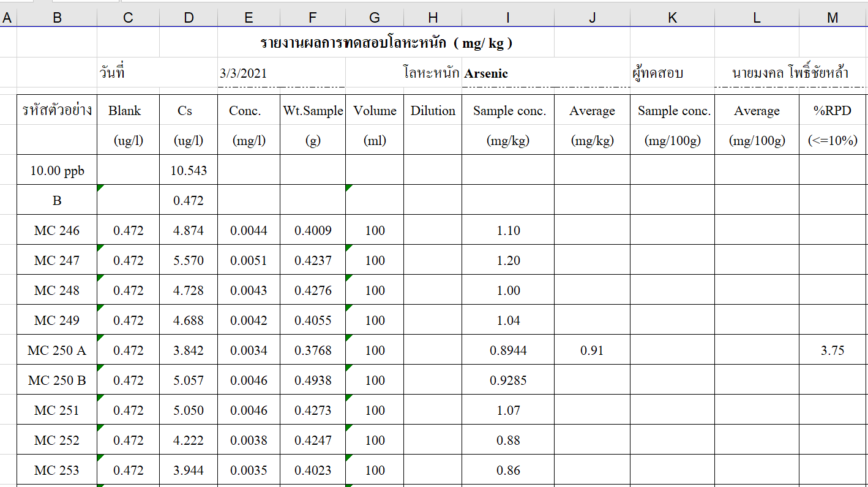Select column I header

(508, 18)
